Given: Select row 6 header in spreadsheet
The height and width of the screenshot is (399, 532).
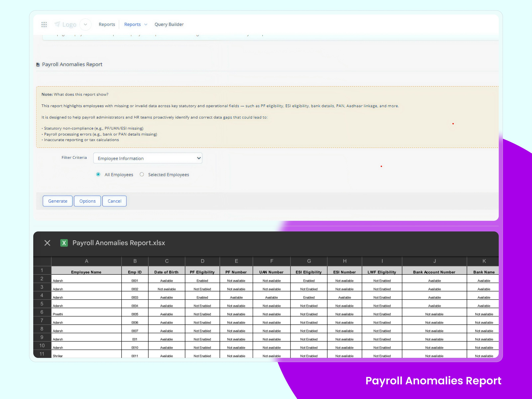Looking at the screenshot, I should coord(42,312).
